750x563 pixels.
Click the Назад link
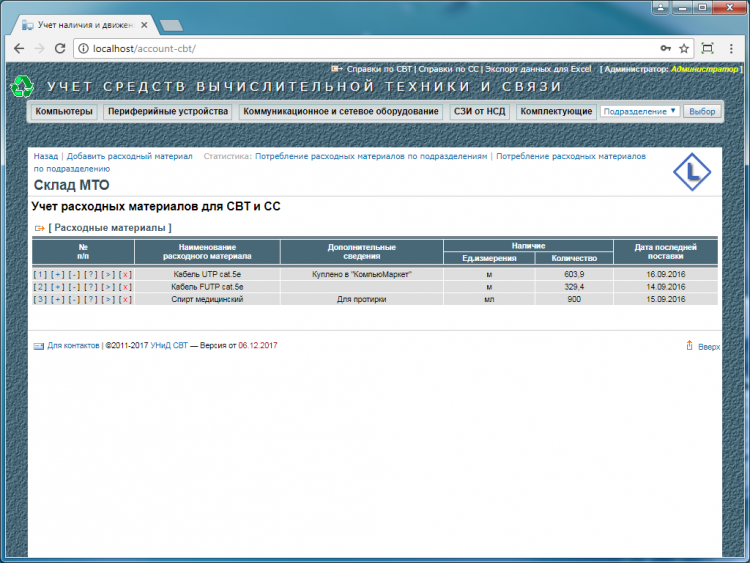point(45,156)
